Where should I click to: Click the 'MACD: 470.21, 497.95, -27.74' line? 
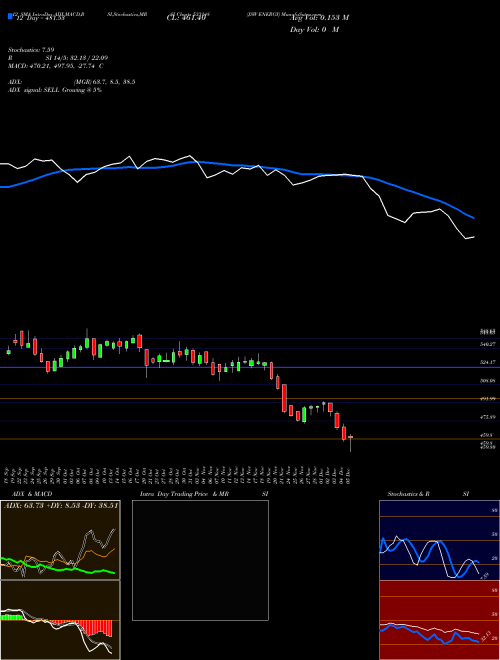pyautogui.click(x=53, y=66)
